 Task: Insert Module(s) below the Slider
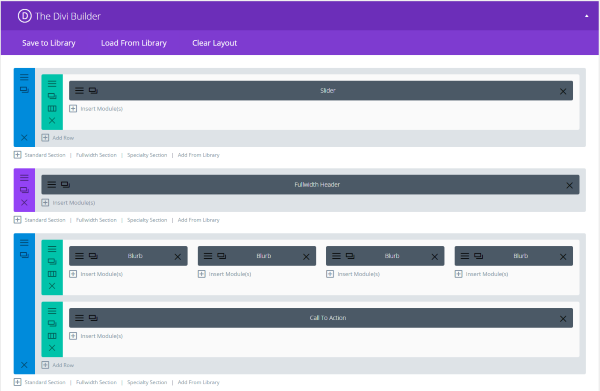pos(96,109)
